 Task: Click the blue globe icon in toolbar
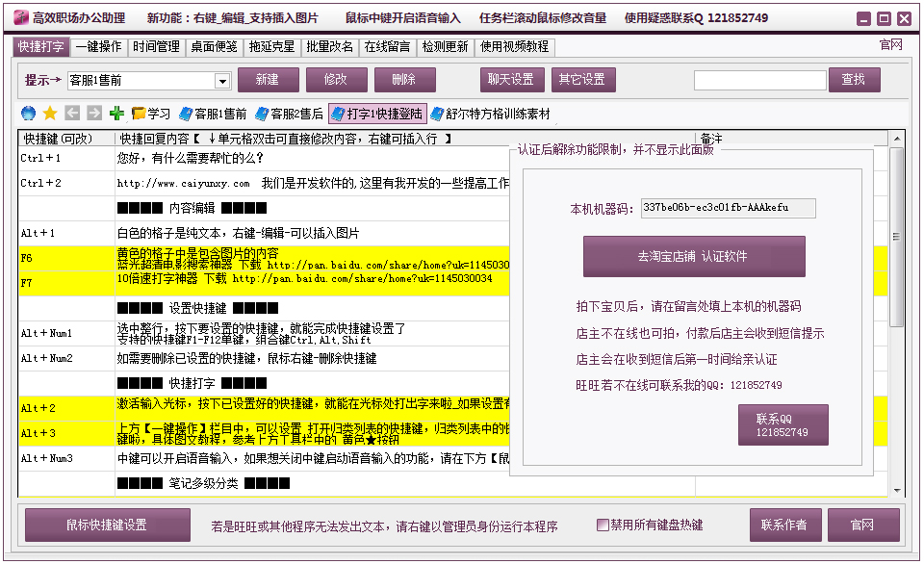[28, 114]
